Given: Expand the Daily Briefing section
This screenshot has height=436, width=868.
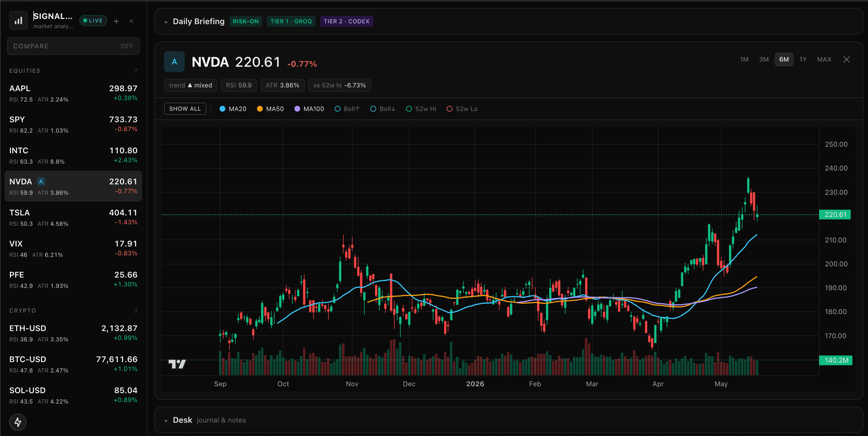Looking at the screenshot, I should pos(199,22).
